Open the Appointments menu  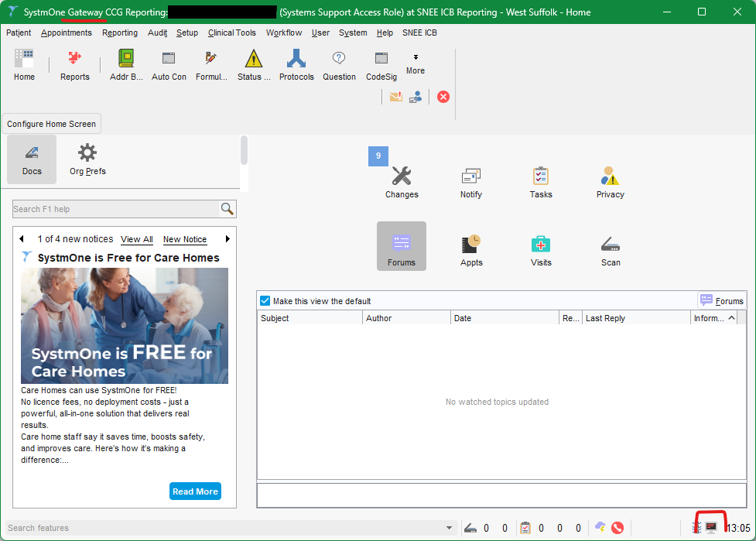coord(66,33)
